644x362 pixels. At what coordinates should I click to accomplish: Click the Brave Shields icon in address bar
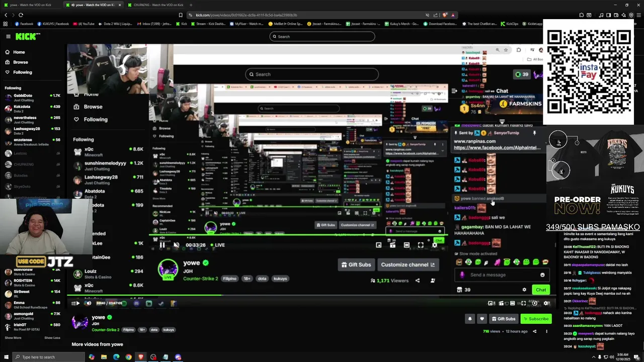[445, 15]
